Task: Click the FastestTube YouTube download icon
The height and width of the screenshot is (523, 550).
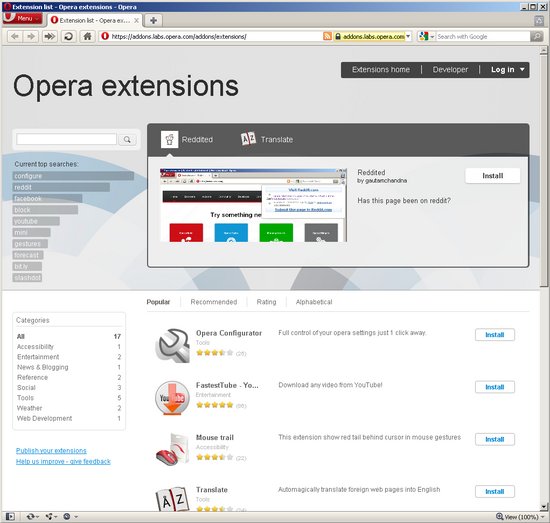Action: coord(172,398)
